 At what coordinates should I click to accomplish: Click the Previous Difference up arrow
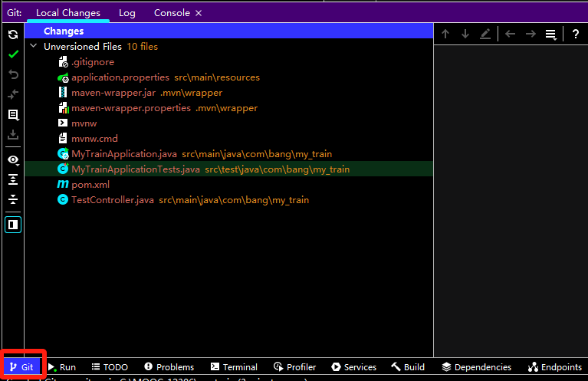pos(445,34)
